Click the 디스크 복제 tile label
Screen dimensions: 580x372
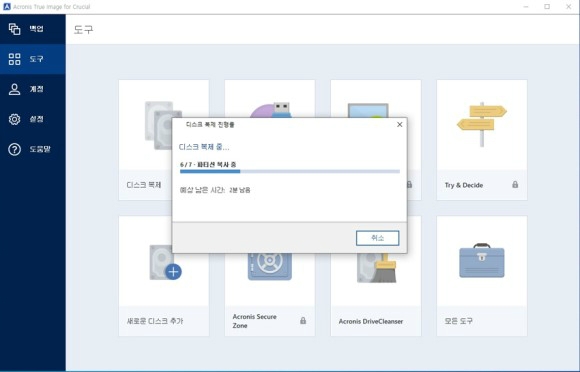(x=144, y=185)
